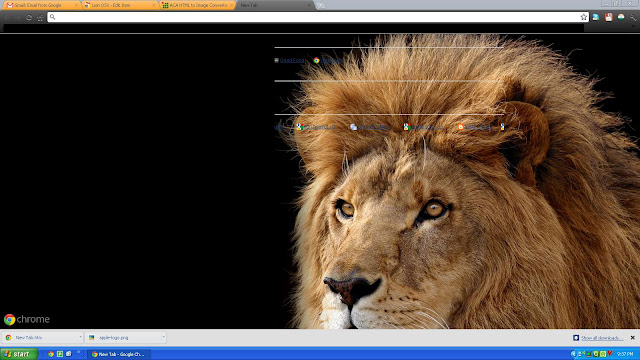
Task: Close the ACA HTML to Image Converter tab
Action: pos(231,5)
